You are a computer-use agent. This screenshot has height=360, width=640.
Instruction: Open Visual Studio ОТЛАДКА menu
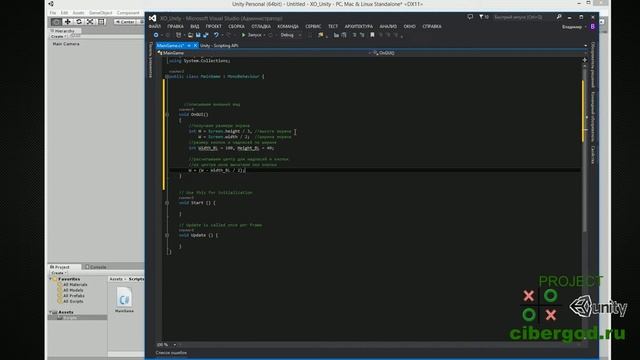click(261, 27)
